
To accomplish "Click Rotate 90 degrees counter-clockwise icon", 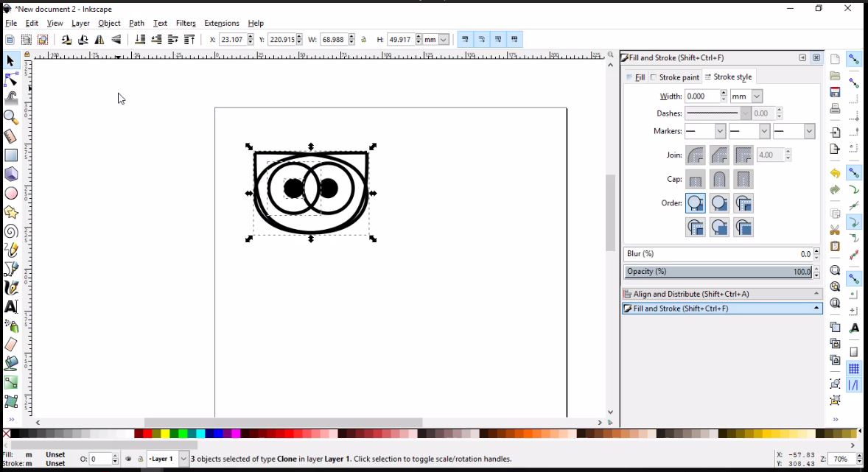I will click(x=66, y=39).
